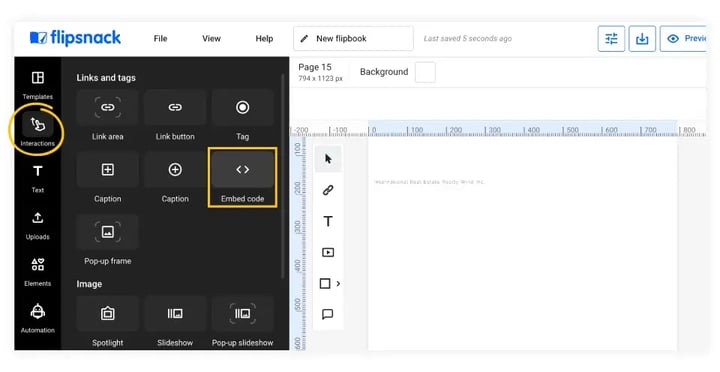This screenshot has width=720, height=372.
Task: Select the text T tool in canvas toolbar
Action: [328, 221]
